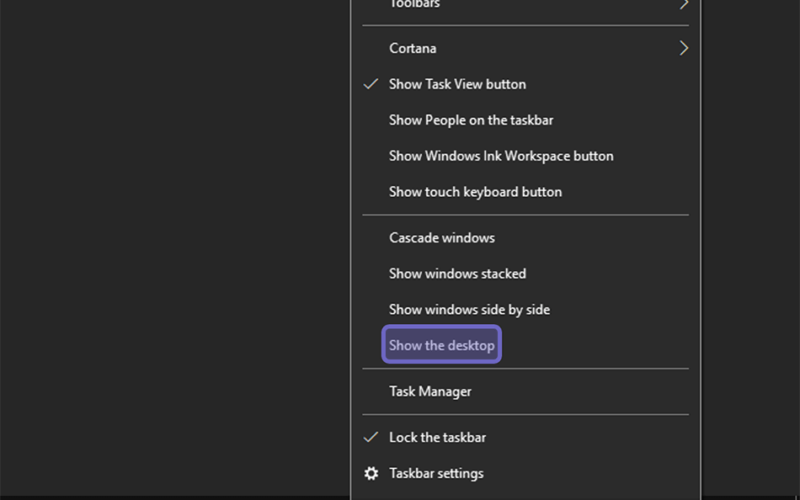Expand the Cortana submenu arrow
Viewport: 800px width, 500px height.
[684, 48]
